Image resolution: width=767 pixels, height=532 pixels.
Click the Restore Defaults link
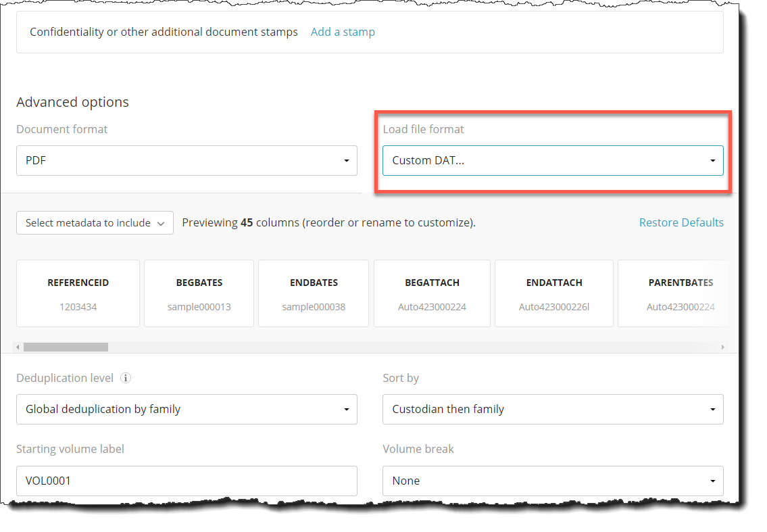(681, 222)
